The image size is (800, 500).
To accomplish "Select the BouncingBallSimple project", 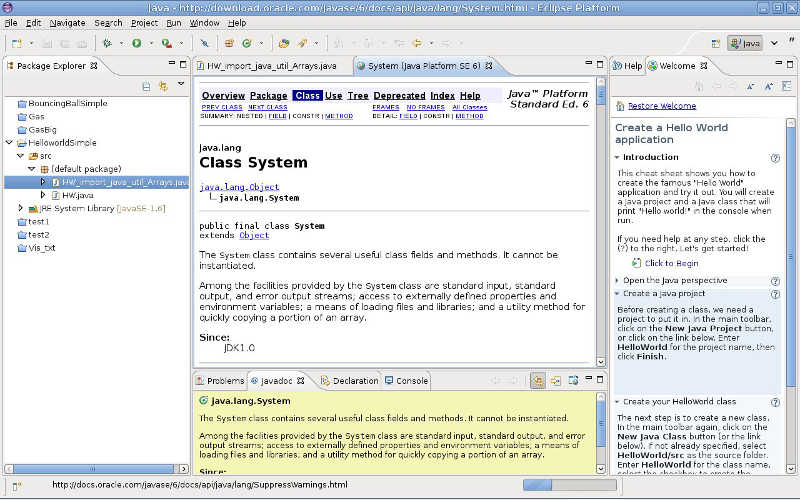I will point(68,103).
